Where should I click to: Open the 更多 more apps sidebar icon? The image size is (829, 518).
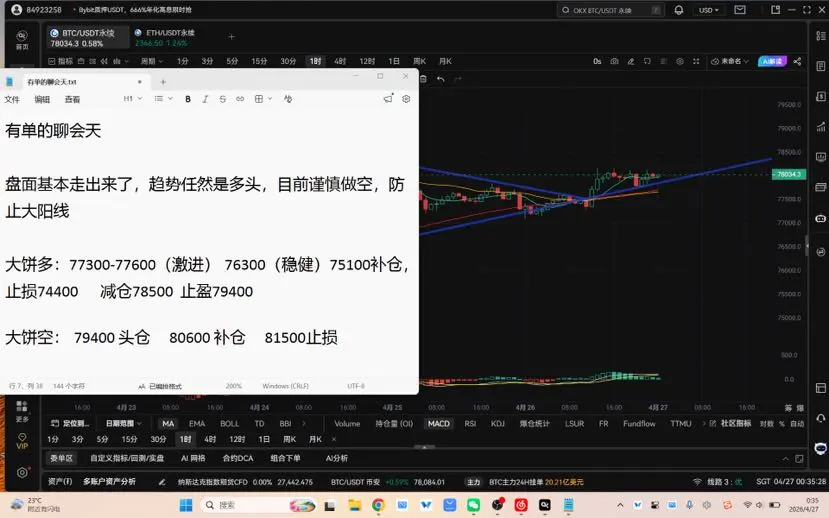pyautogui.click(x=22, y=411)
